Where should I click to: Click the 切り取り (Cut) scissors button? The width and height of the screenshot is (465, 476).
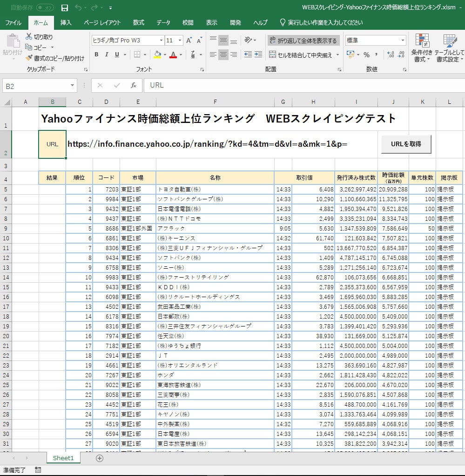coord(40,37)
